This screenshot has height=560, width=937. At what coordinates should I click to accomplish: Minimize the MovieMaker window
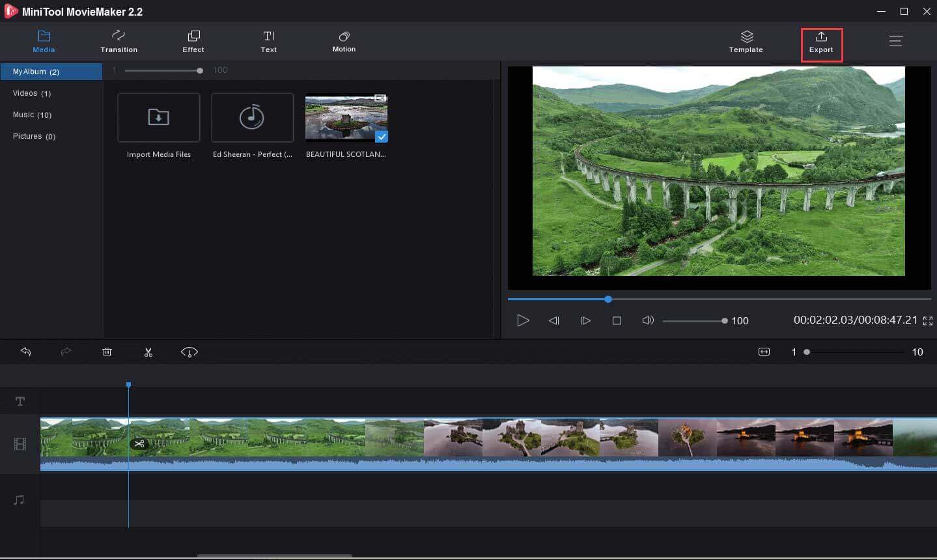[881, 11]
